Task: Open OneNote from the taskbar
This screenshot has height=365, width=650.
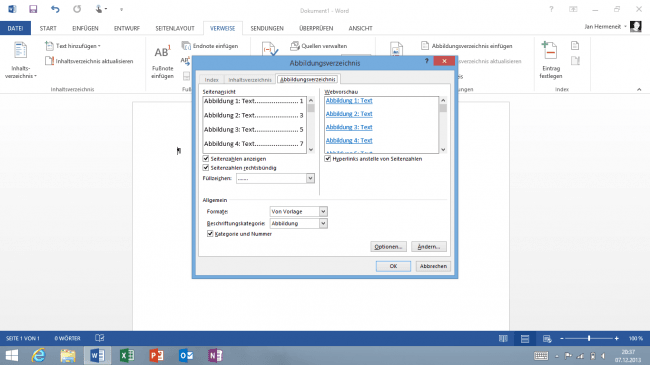Action: coord(216,355)
